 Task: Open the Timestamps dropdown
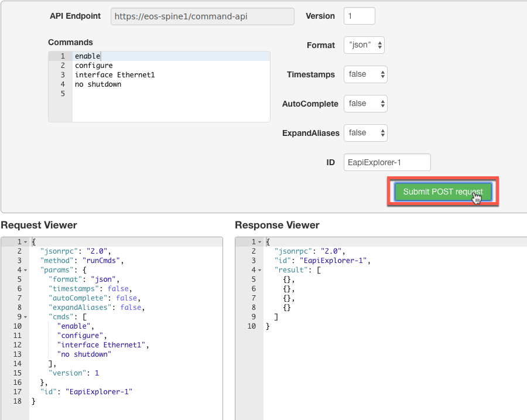[x=365, y=74]
